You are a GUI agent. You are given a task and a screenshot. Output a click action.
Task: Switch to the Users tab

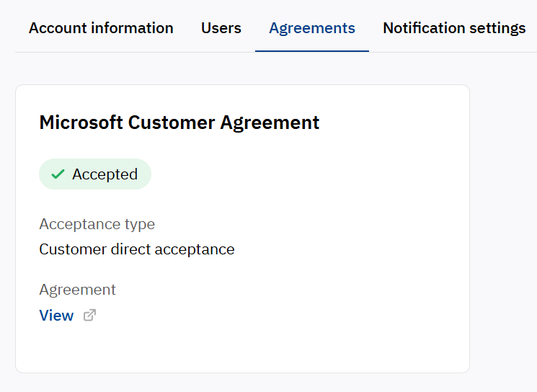point(221,28)
